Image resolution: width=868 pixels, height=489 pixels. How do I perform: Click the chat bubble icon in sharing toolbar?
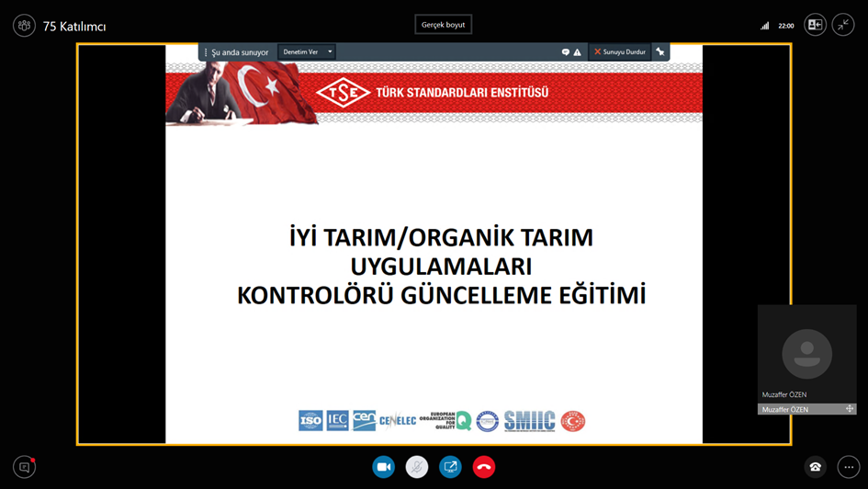click(x=565, y=52)
